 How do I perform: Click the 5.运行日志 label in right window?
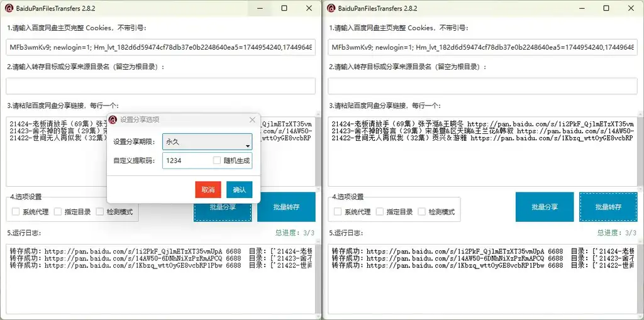345,233
